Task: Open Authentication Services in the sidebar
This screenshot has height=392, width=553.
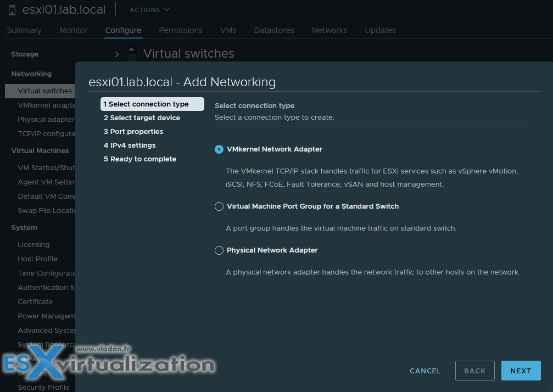Action: point(47,287)
